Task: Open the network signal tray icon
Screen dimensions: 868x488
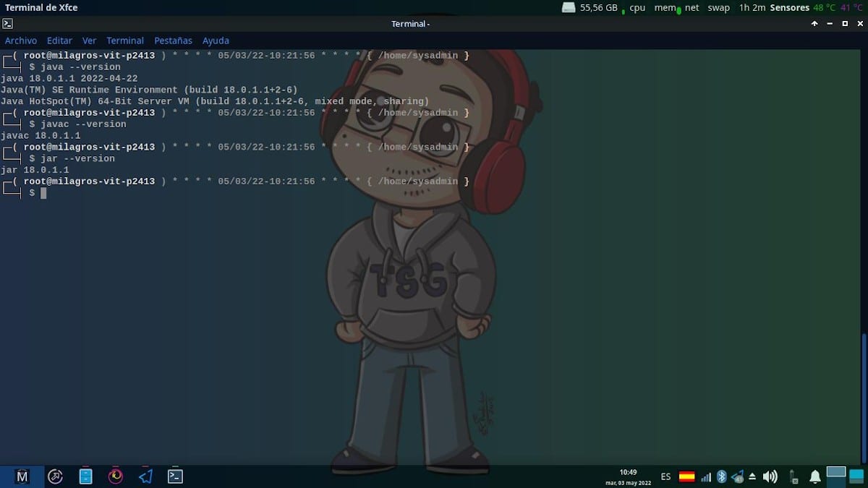Action: [706, 477]
